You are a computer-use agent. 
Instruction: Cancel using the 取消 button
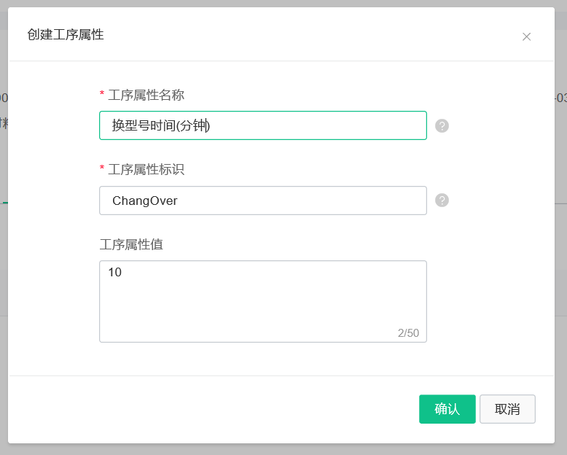507,409
